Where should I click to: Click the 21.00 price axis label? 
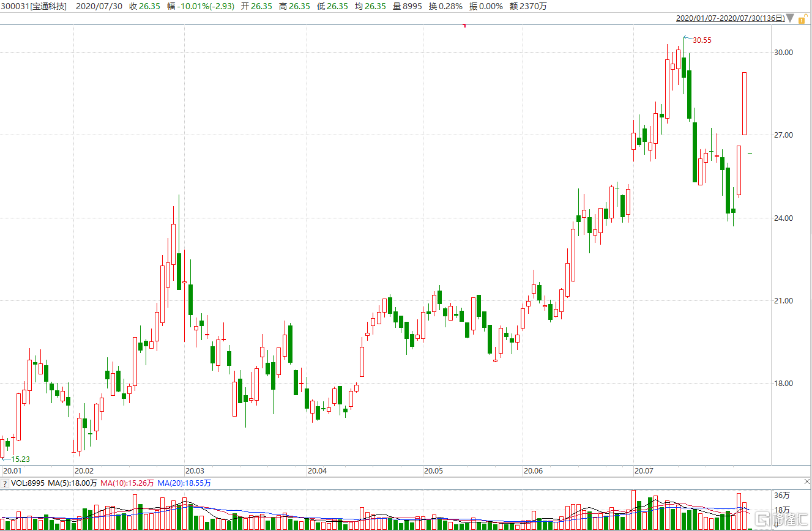pos(784,300)
